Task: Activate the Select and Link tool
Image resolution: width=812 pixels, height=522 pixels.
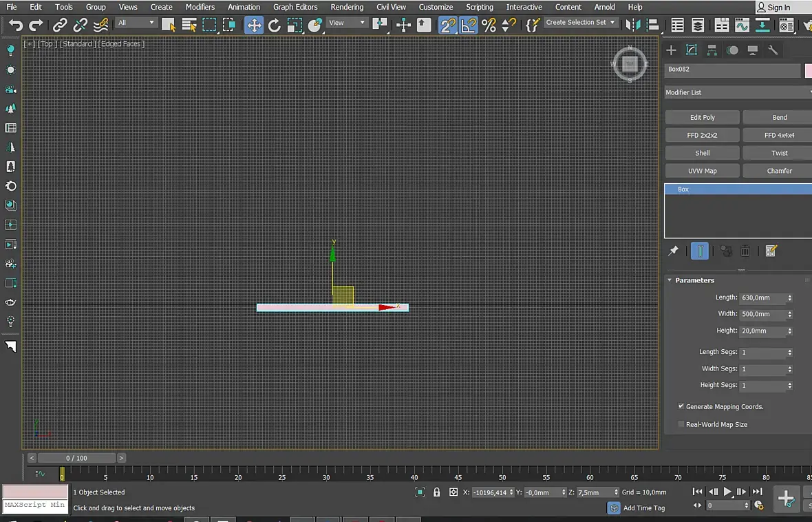Action: tap(61, 25)
